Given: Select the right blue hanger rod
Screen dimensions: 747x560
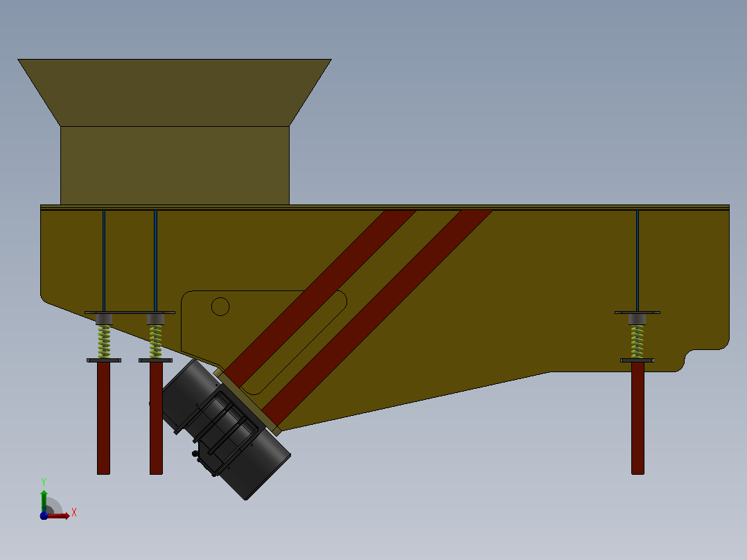Looking at the screenshot, I should pyautogui.click(x=638, y=261).
